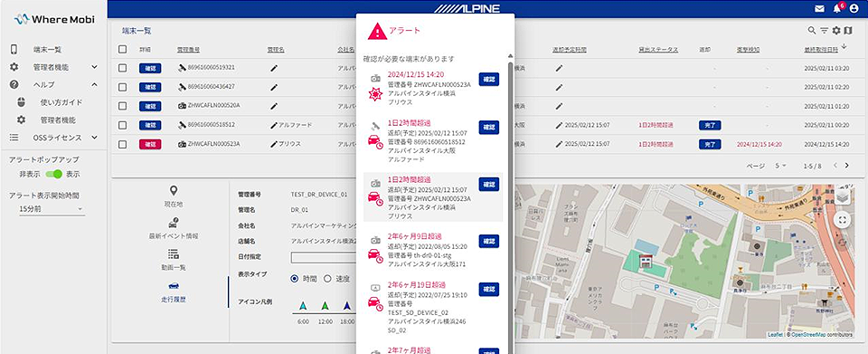
Task: Click the building marker on the map
Action: click(x=645, y=261)
